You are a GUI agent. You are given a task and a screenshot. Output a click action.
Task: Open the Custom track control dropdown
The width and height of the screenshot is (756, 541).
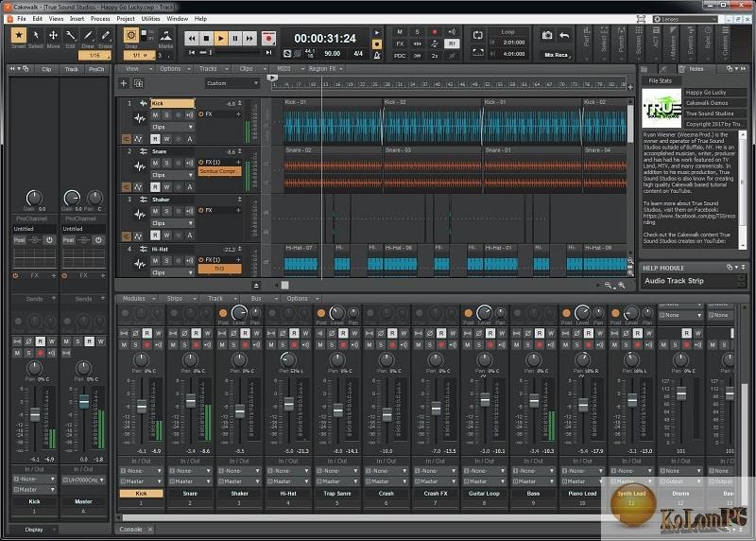click(232, 83)
